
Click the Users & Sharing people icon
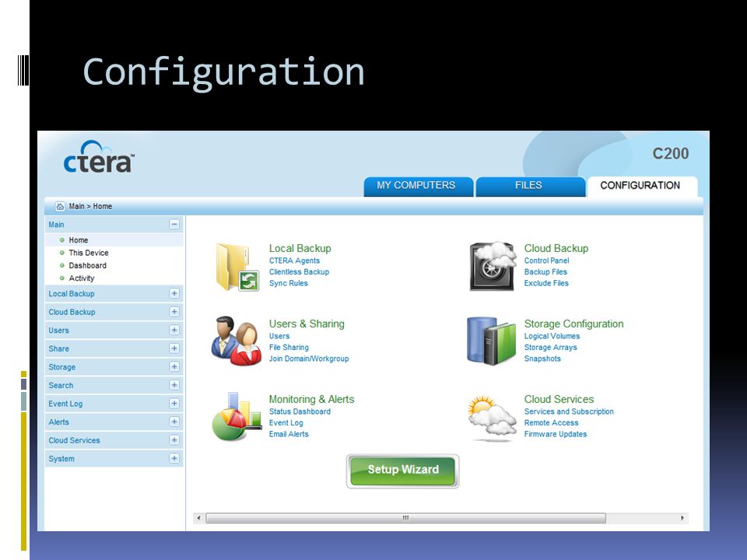(x=237, y=341)
